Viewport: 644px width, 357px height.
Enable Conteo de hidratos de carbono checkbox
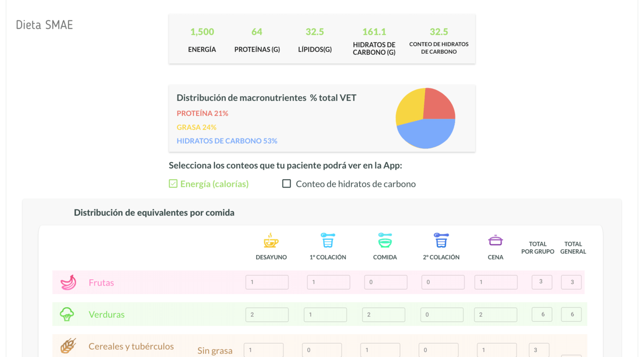pyautogui.click(x=287, y=184)
